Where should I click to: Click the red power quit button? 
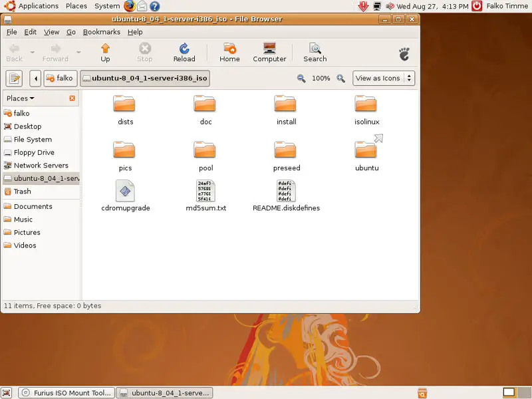pyautogui.click(x=477, y=6)
